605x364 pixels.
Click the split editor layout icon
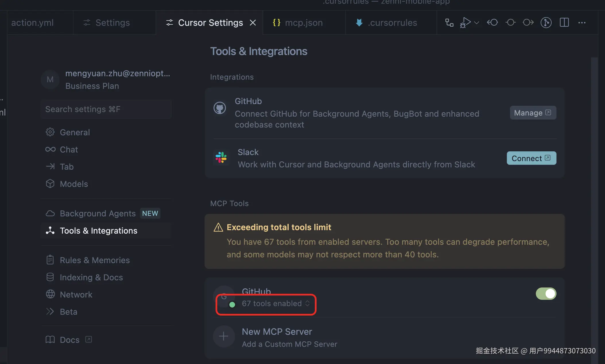tap(564, 22)
